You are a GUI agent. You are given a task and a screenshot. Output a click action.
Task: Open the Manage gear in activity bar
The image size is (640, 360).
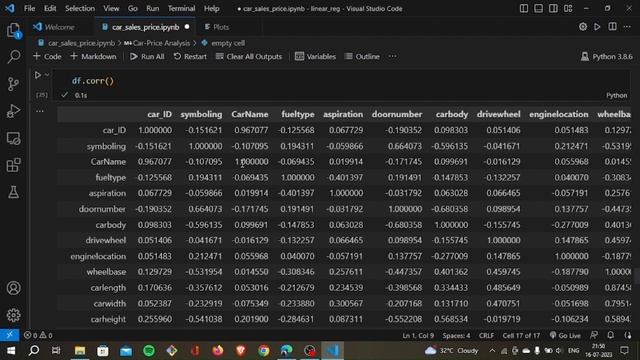click(13, 315)
